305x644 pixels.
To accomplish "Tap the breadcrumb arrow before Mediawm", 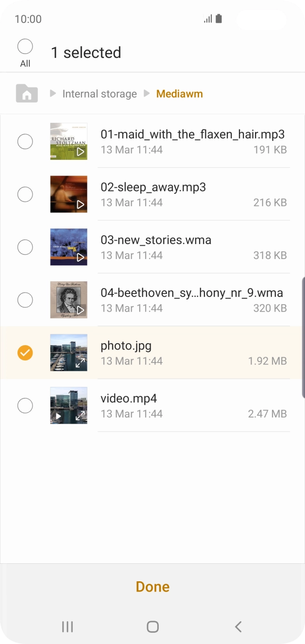I will 147,93.
